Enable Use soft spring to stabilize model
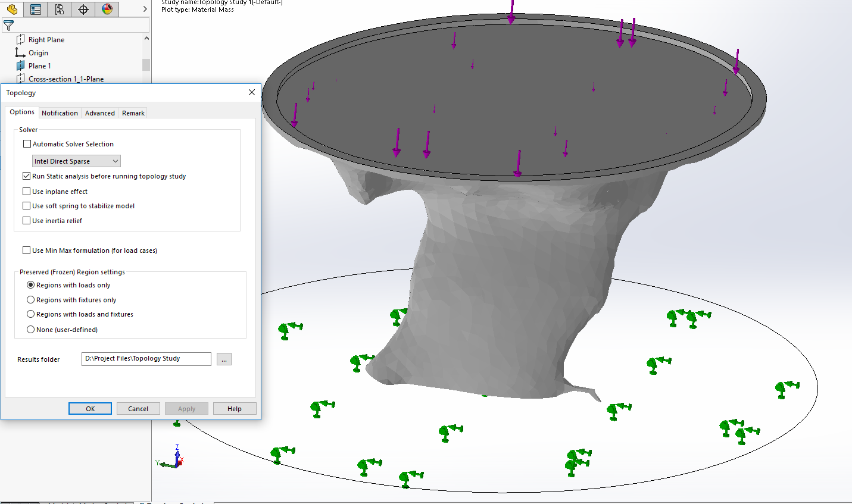852x504 pixels. coord(26,205)
